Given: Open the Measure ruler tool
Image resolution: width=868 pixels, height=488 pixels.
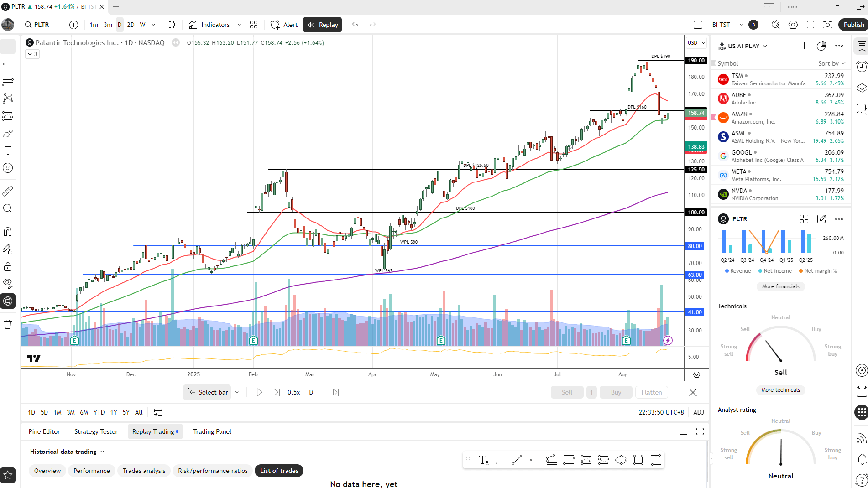Looking at the screenshot, I should [x=8, y=191].
